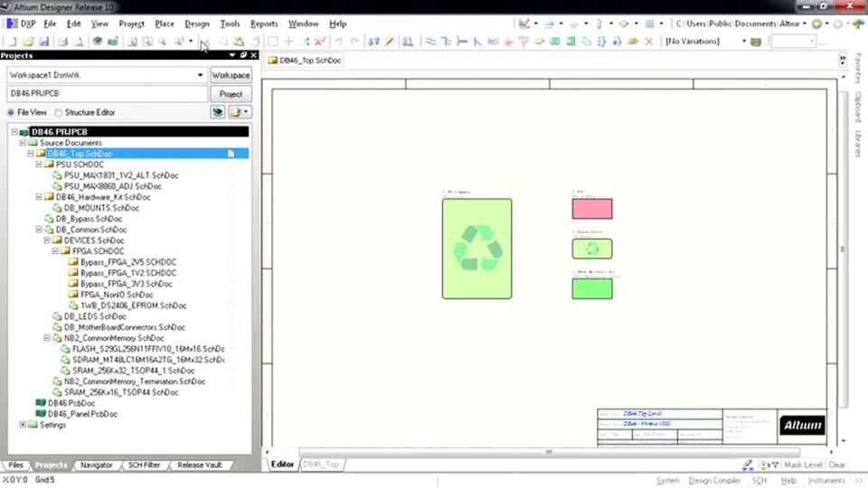868x488 pixels.
Task: Click the horizontal scrollbar under the schematic
Action: pyautogui.click(x=549, y=452)
